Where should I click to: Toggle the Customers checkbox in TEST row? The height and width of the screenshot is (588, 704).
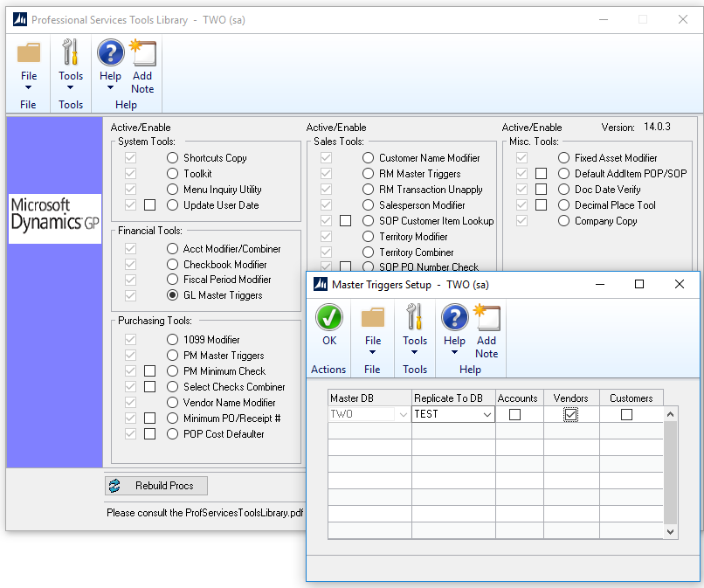click(627, 414)
